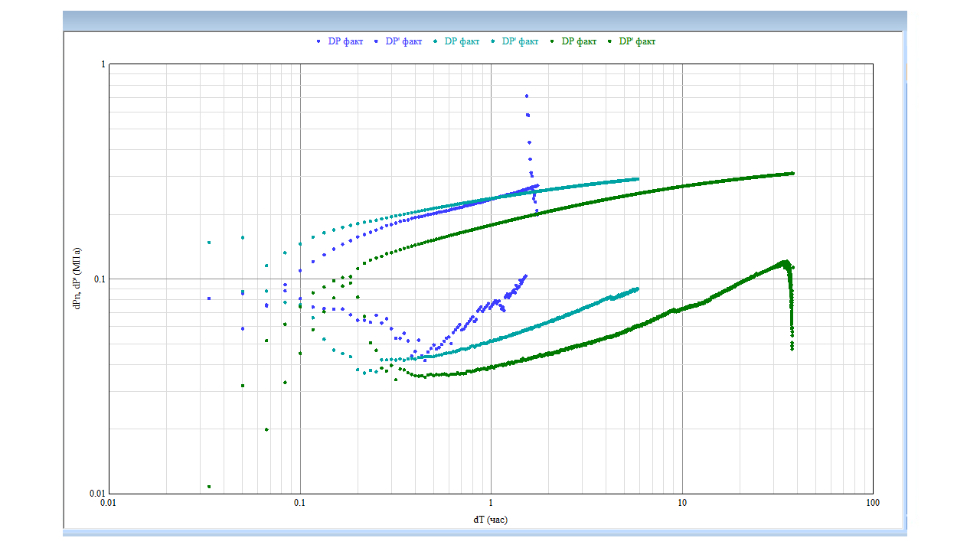Select the blue "DP' факт" legend entry
The width and height of the screenshot is (980, 551).
point(403,41)
